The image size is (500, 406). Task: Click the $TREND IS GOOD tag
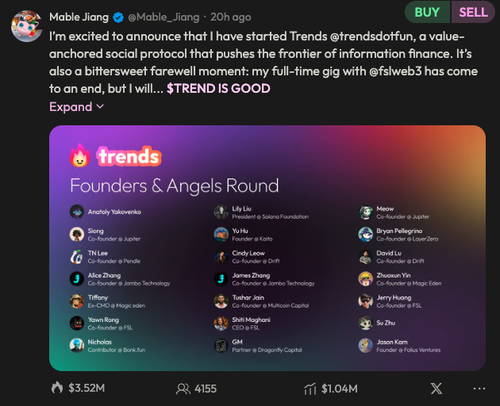pyautogui.click(x=218, y=88)
